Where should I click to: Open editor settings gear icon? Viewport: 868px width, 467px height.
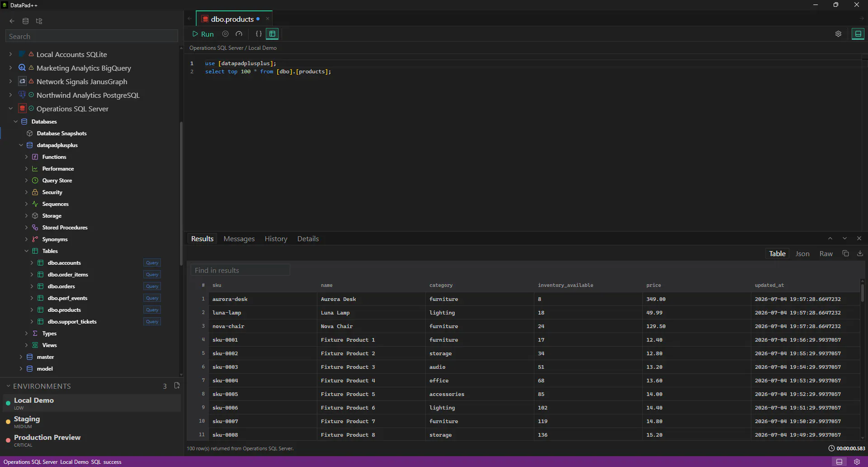click(838, 34)
